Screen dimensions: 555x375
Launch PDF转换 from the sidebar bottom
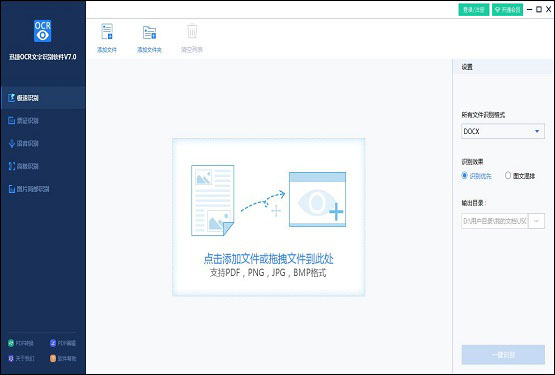pos(21,343)
